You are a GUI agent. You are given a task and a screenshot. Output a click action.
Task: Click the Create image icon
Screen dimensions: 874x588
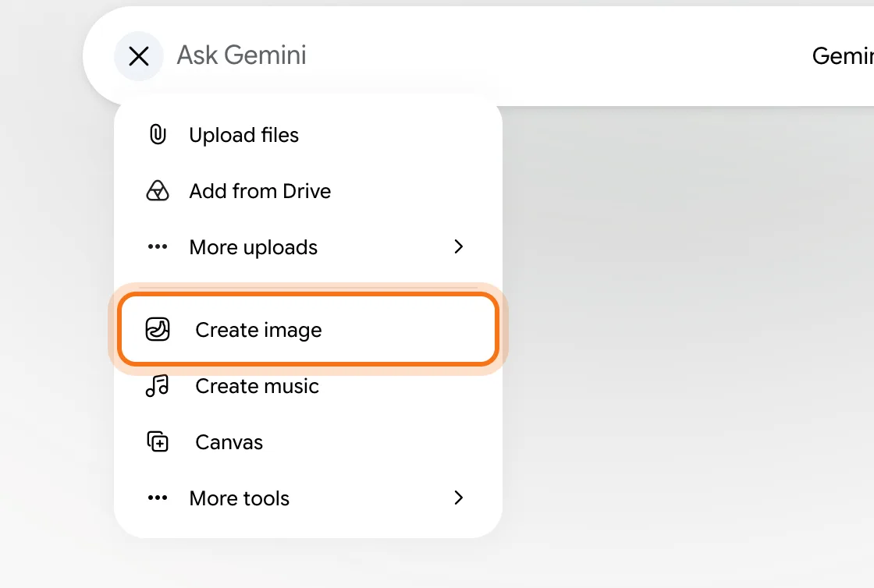(x=158, y=330)
